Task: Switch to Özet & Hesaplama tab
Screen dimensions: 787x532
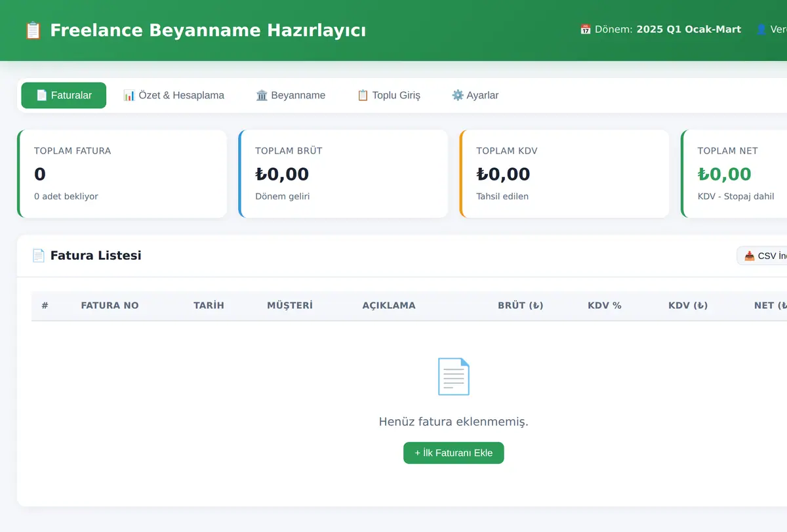Action: (x=174, y=95)
